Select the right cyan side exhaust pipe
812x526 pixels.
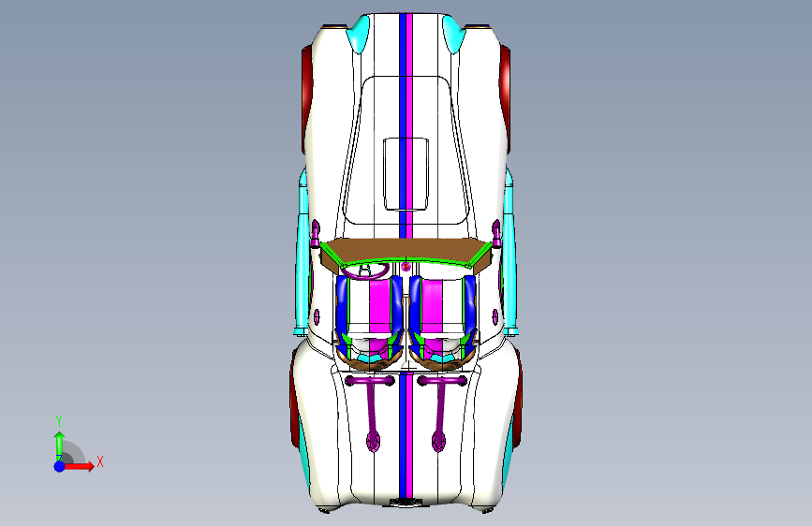pyautogui.click(x=510, y=253)
